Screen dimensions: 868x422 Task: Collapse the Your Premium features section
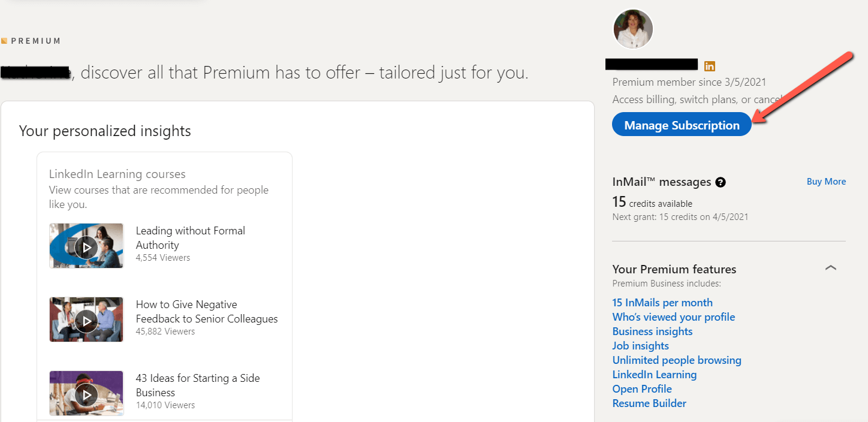click(x=830, y=268)
